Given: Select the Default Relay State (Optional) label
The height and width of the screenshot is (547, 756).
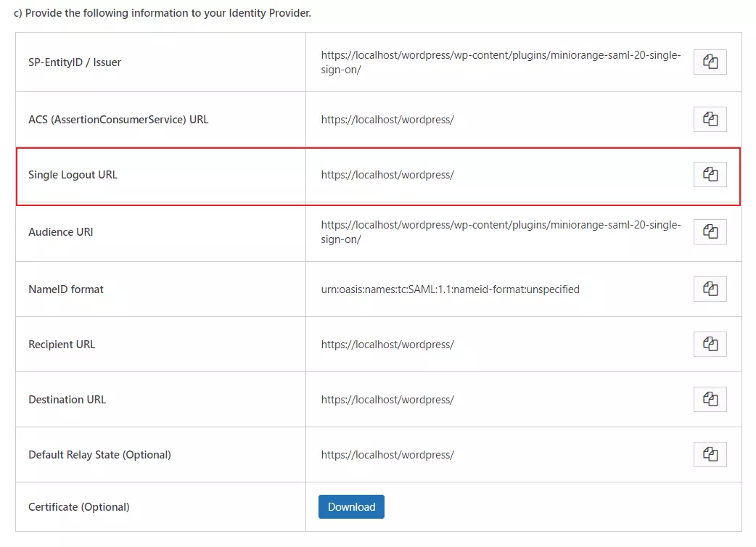Looking at the screenshot, I should click(x=100, y=454).
